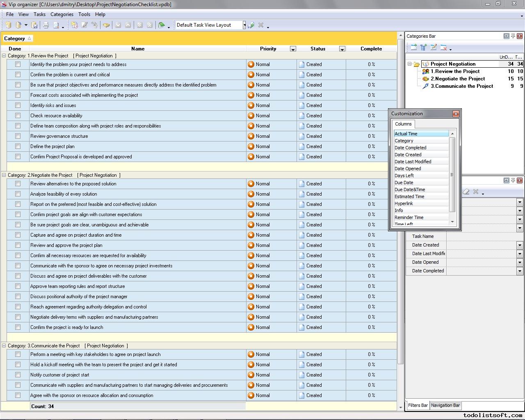Open the Categories menu

(x=62, y=14)
